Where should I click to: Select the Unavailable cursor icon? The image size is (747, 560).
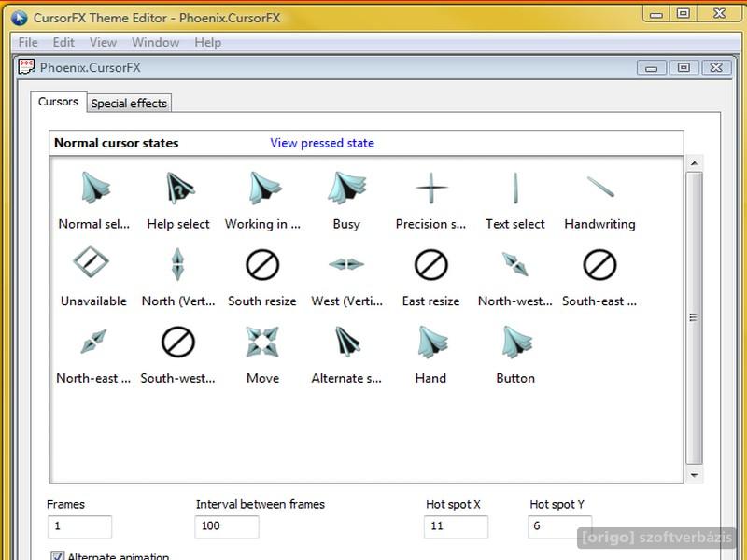(91, 261)
